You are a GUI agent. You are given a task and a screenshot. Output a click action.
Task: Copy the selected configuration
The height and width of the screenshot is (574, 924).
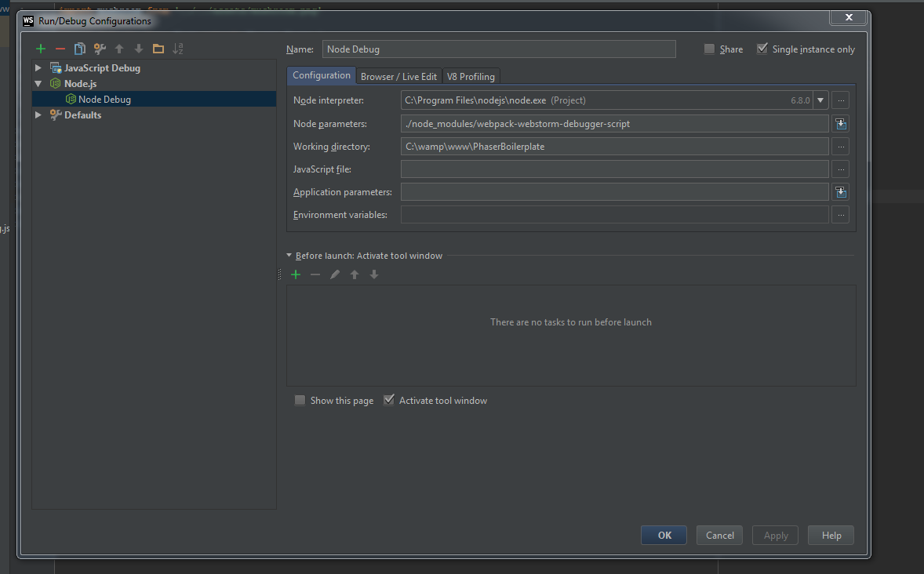tap(79, 49)
